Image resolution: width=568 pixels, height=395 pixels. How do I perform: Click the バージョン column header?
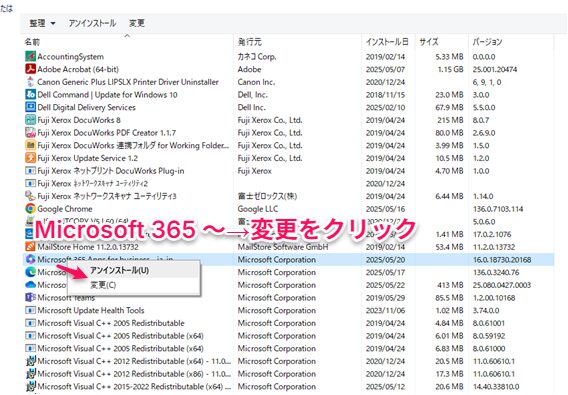(x=487, y=42)
